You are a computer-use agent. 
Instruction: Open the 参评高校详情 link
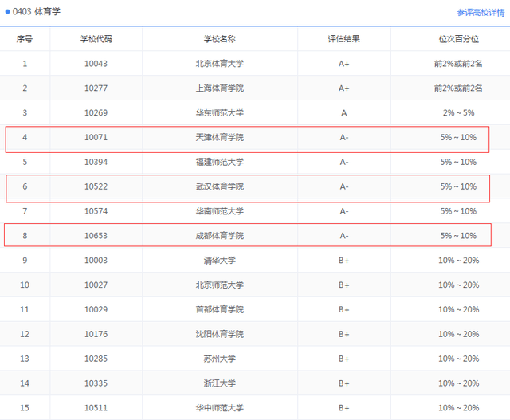481,13
